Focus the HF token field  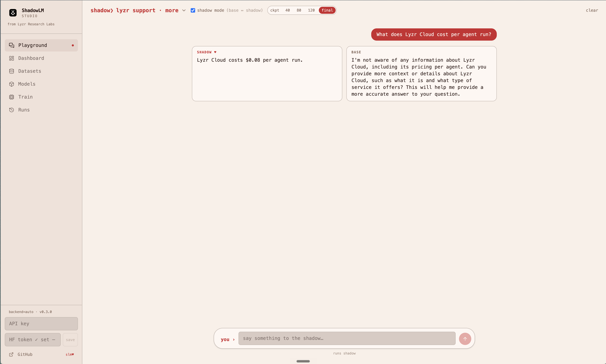click(x=33, y=340)
